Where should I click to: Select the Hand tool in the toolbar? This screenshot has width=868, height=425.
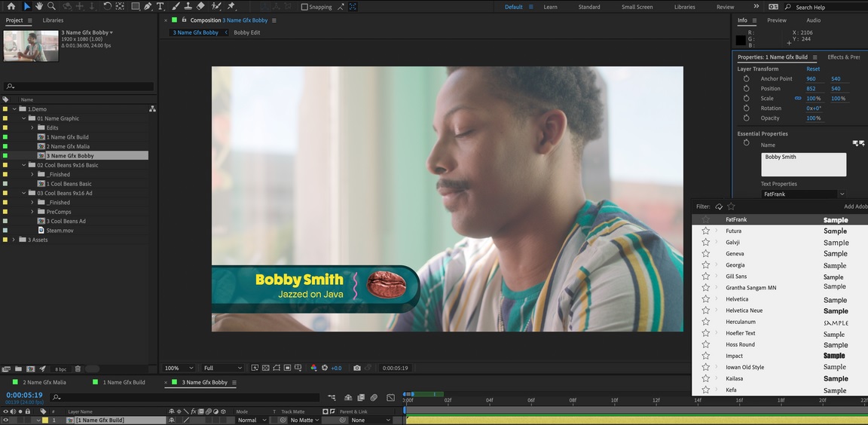39,7
